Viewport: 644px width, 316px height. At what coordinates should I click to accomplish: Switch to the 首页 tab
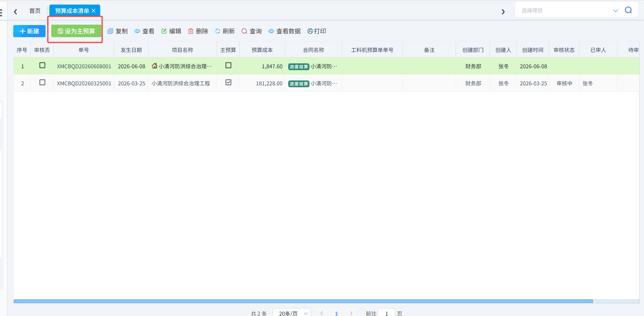coord(35,11)
